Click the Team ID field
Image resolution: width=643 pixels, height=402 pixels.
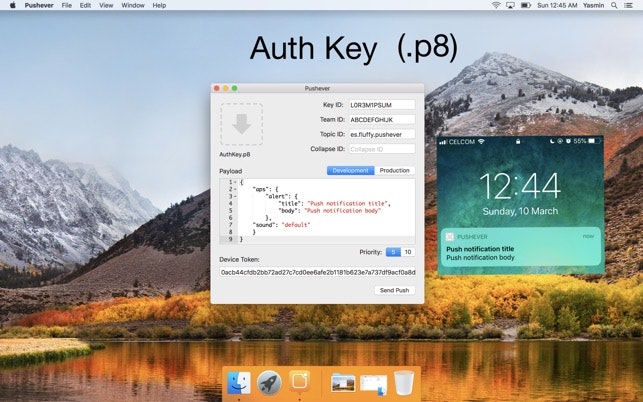click(x=382, y=119)
